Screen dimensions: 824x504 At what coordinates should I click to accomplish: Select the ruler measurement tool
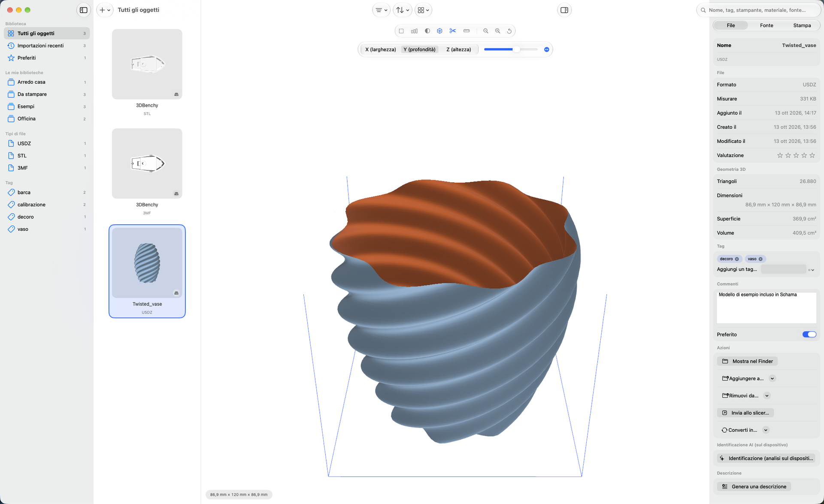[x=467, y=31]
